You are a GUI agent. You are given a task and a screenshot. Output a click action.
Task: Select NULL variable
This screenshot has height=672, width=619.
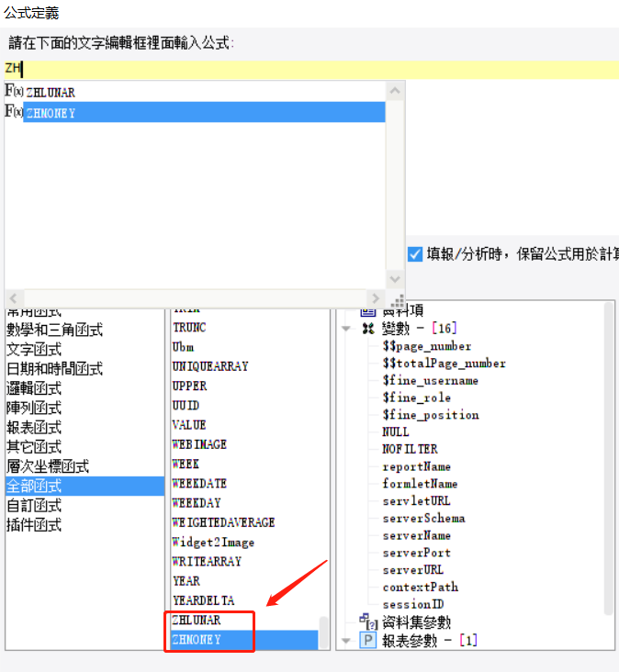[396, 432]
